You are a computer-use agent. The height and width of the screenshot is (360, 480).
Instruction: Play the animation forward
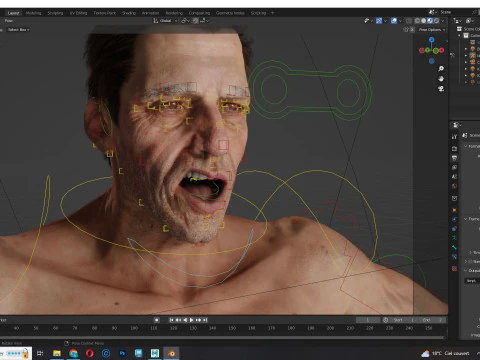pos(191,320)
